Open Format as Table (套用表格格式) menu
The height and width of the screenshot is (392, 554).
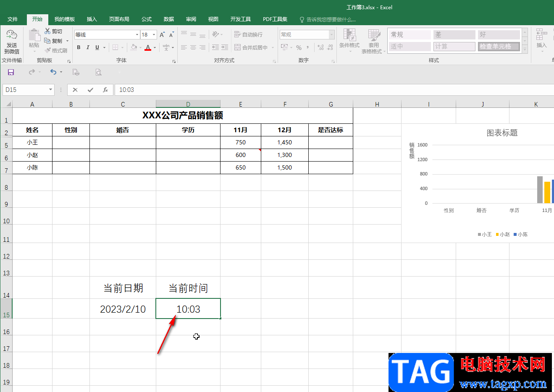(373, 41)
